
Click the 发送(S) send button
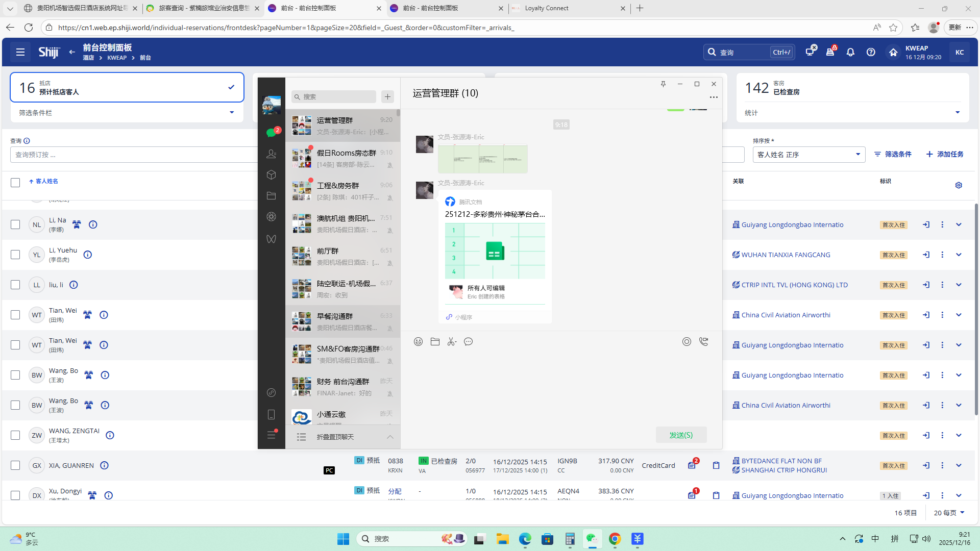pos(681,435)
